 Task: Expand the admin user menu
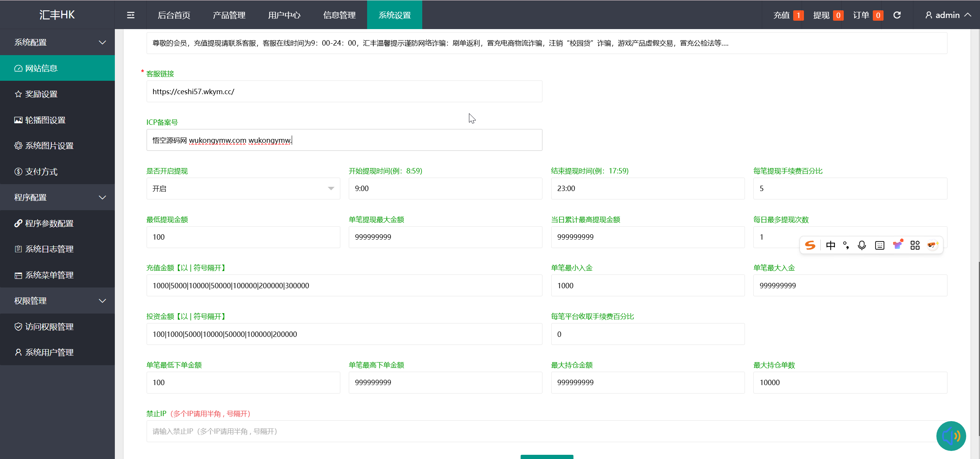(948, 15)
